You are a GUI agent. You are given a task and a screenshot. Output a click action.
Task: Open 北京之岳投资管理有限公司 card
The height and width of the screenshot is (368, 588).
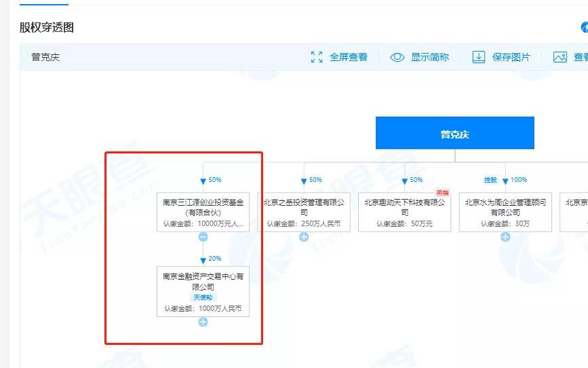tap(304, 212)
